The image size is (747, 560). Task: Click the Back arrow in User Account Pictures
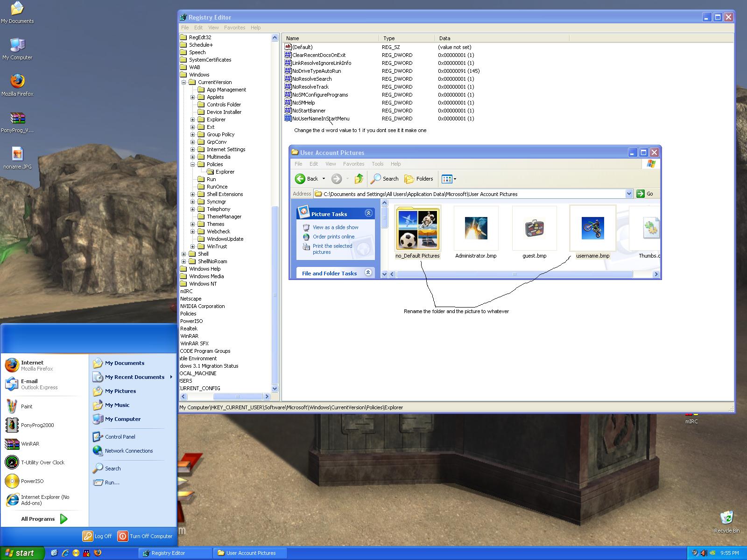coord(300,179)
